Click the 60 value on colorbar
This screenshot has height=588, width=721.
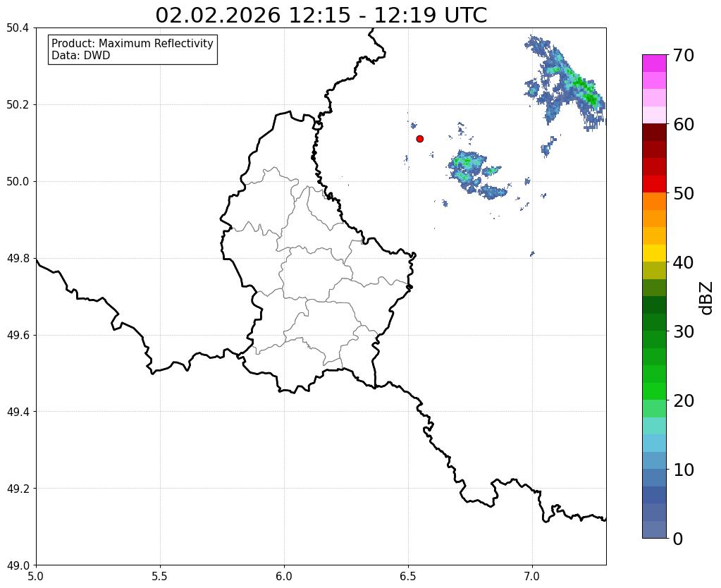684,124
